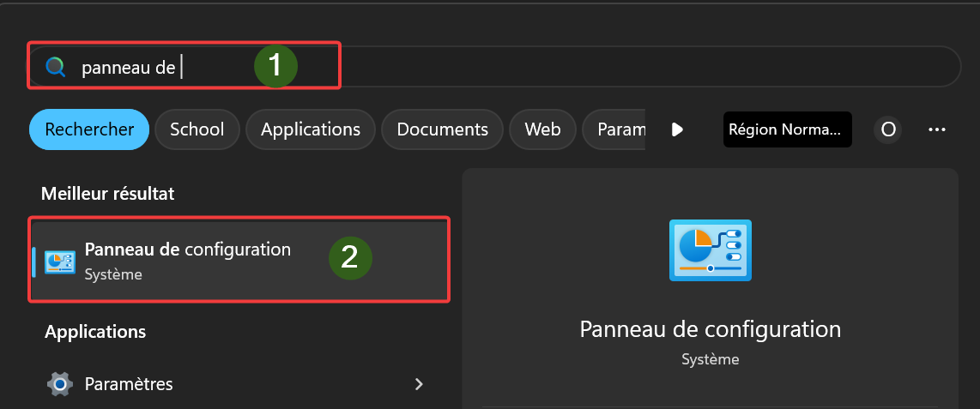This screenshot has height=409, width=980.
Task: Switch to the Applications filter tab
Action: coord(311,129)
